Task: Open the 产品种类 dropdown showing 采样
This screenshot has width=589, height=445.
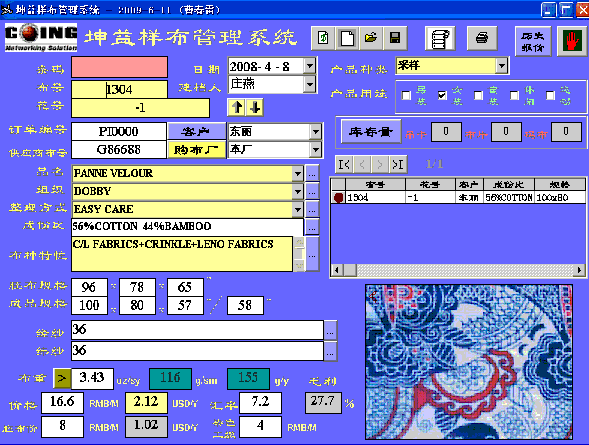Action: tap(501, 66)
